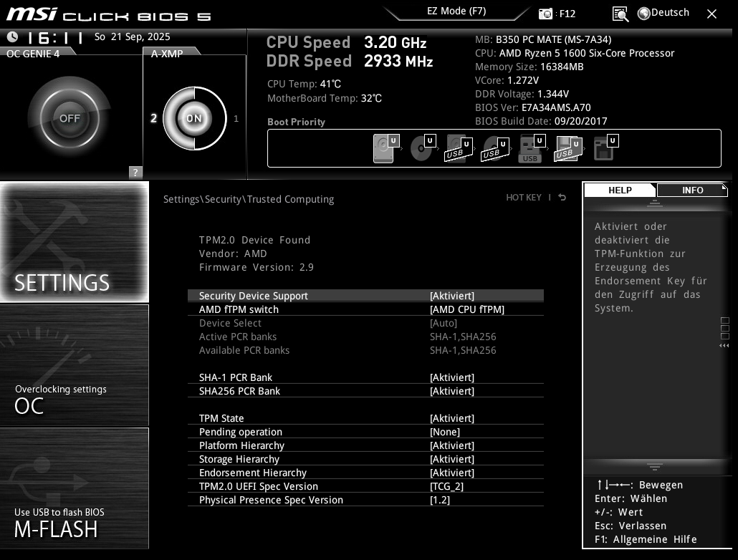This screenshot has width=738, height=560.
Task: Click the Available PCR banks row
Action: click(x=365, y=350)
